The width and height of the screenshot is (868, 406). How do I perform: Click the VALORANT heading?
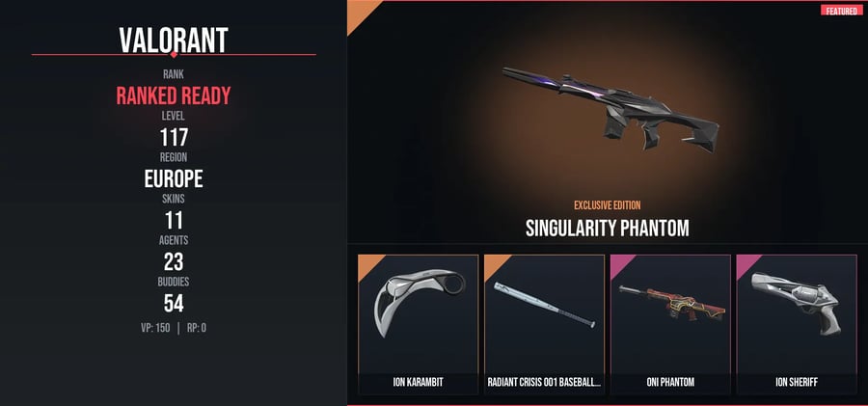pos(174,41)
